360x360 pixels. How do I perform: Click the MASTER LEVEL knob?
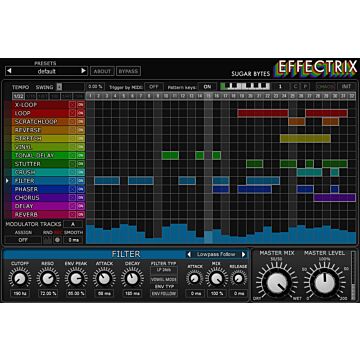click(x=325, y=283)
